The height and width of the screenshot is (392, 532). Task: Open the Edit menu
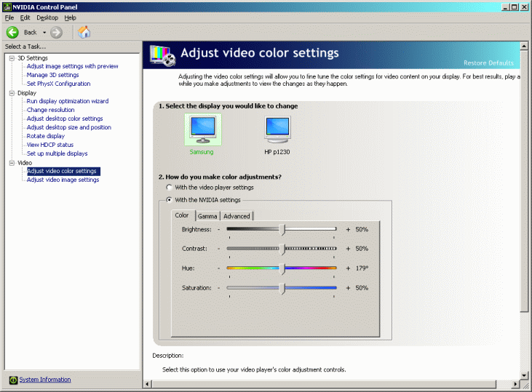(25, 17)
